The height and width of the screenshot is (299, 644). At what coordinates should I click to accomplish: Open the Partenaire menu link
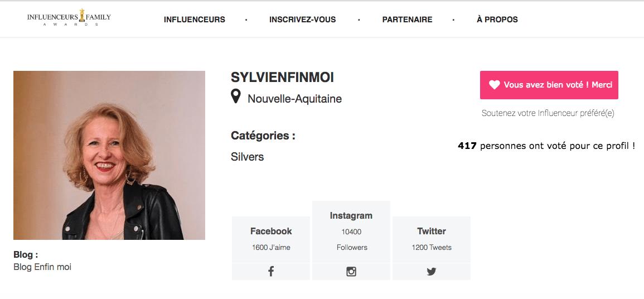coord(407,20)
